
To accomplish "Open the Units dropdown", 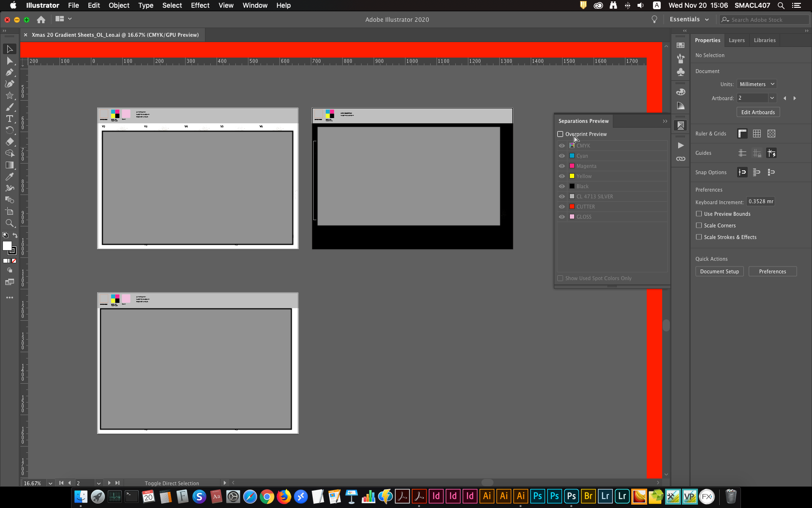I will (756, 84).
